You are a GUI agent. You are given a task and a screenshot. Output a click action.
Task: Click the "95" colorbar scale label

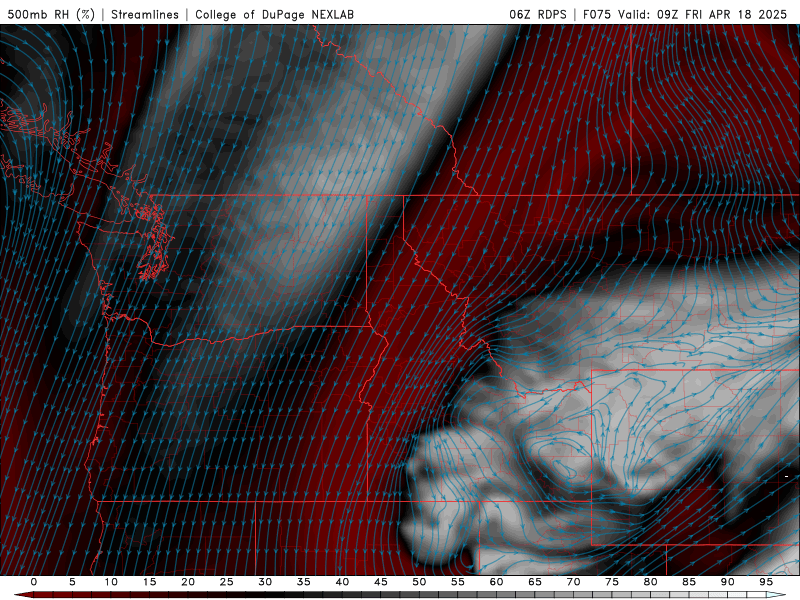[766, 582]
